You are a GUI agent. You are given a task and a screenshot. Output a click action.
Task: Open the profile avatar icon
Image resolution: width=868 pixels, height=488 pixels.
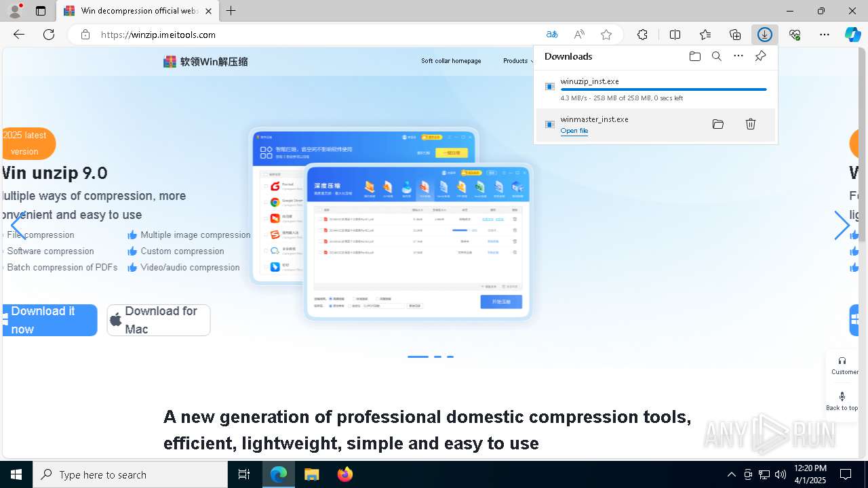click(14, 11)
